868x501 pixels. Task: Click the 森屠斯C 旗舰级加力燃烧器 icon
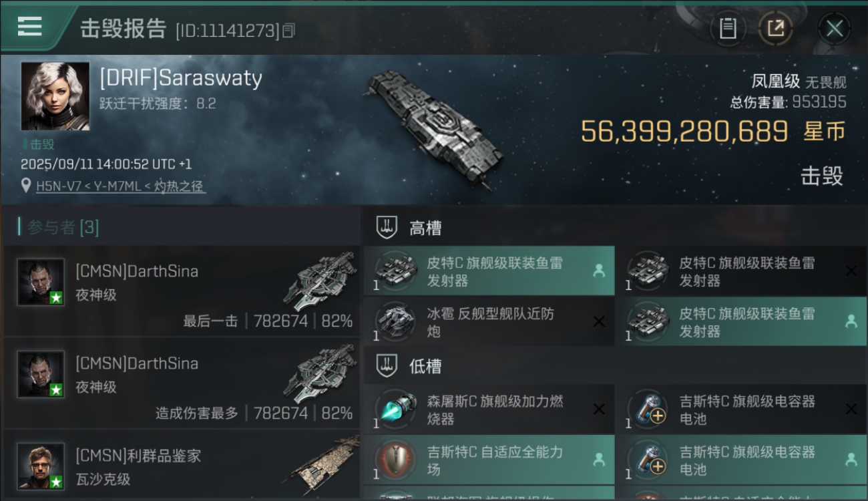(395, 409)
